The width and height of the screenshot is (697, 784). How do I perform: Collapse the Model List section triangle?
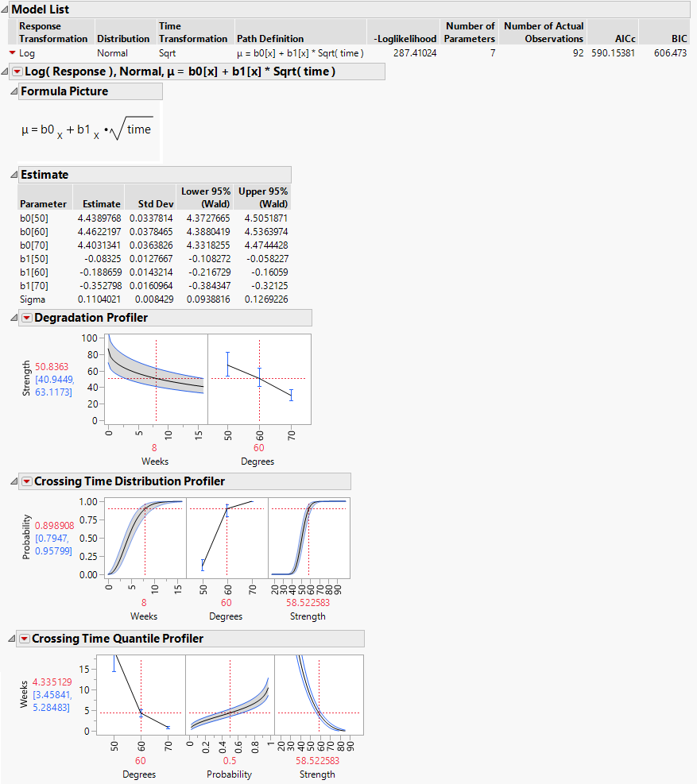[x=4, y=10]
